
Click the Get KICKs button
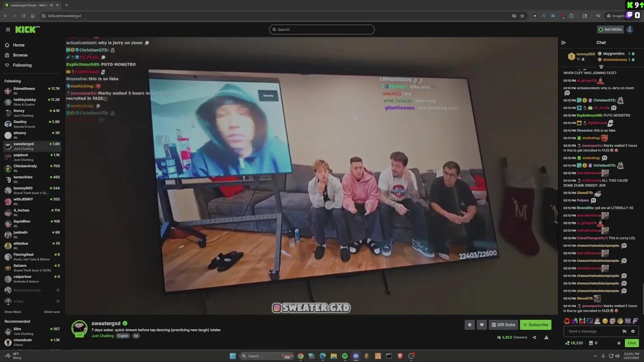click(610, 30)
